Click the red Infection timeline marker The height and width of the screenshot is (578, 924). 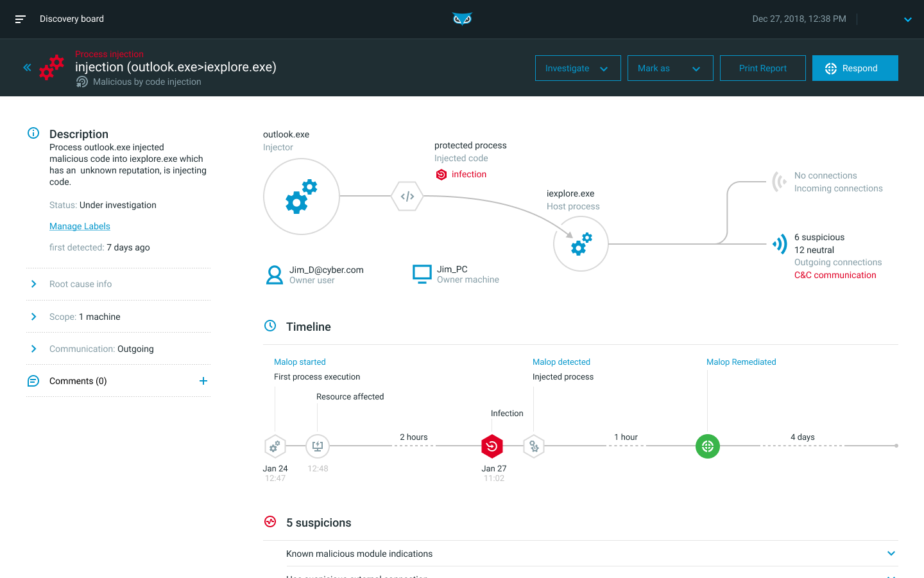(492, 446)
